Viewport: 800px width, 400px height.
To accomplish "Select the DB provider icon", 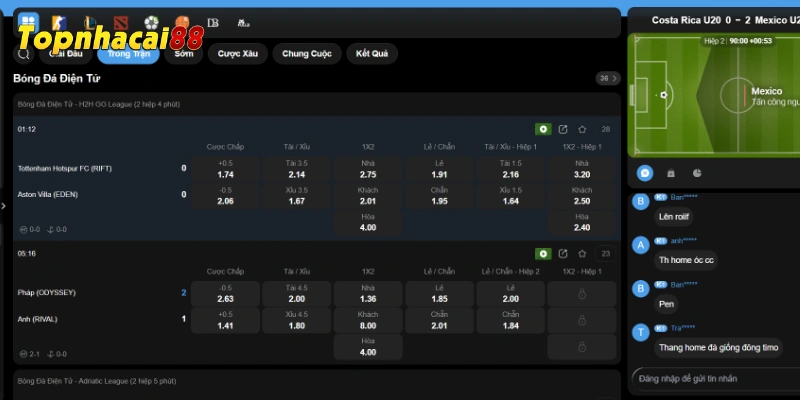I will pos(213,23).
